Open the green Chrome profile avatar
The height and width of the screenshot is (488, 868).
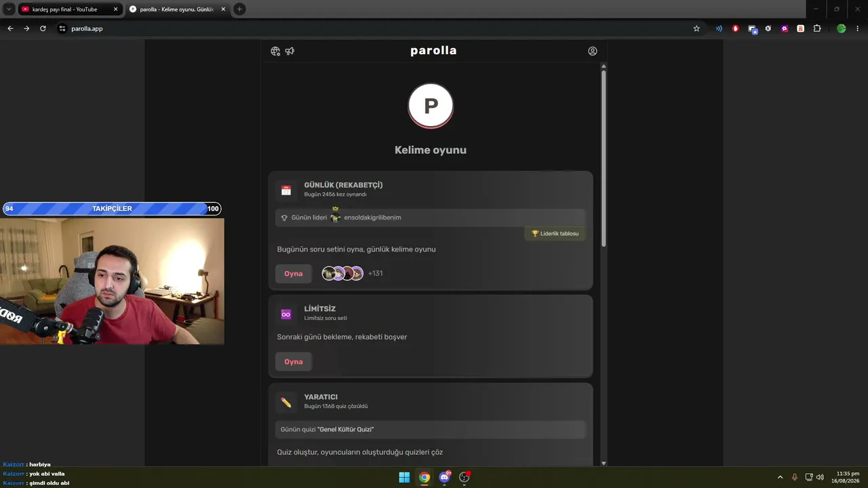842,28
